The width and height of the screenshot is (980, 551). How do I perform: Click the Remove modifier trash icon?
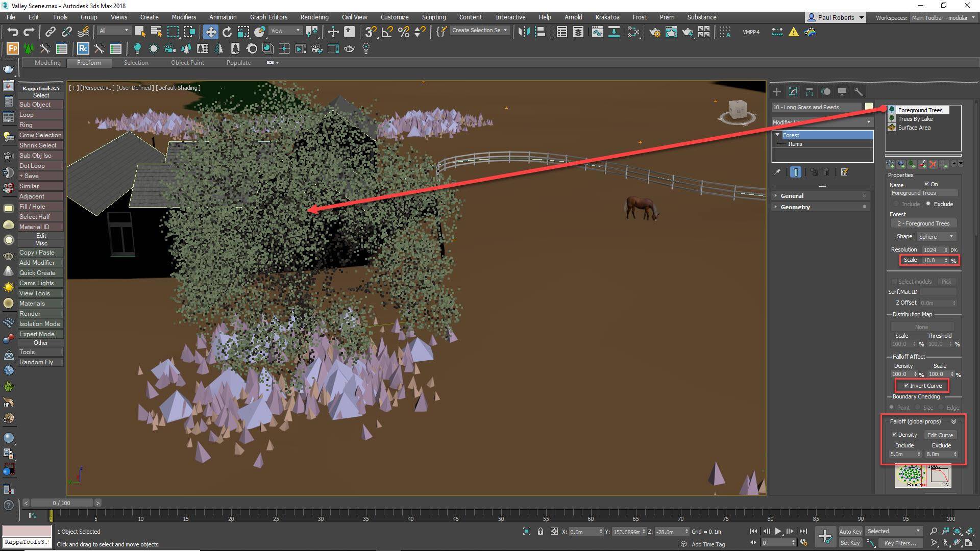click(827, 172)
